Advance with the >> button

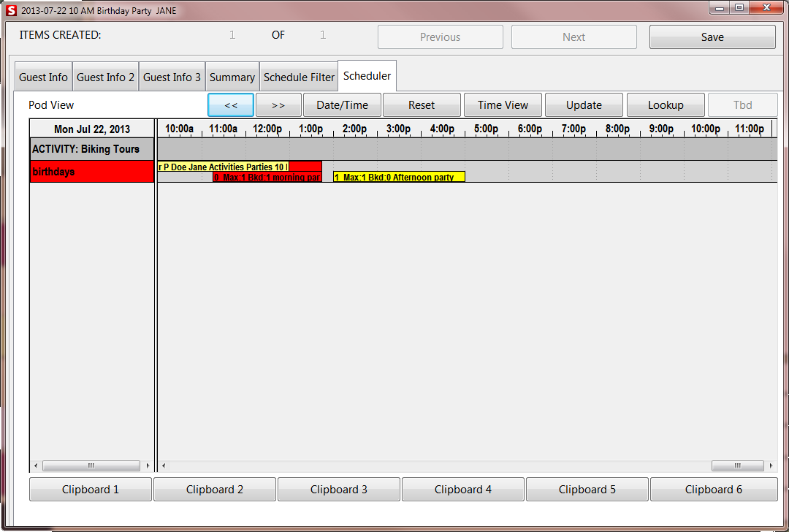(x=278, y=104)
